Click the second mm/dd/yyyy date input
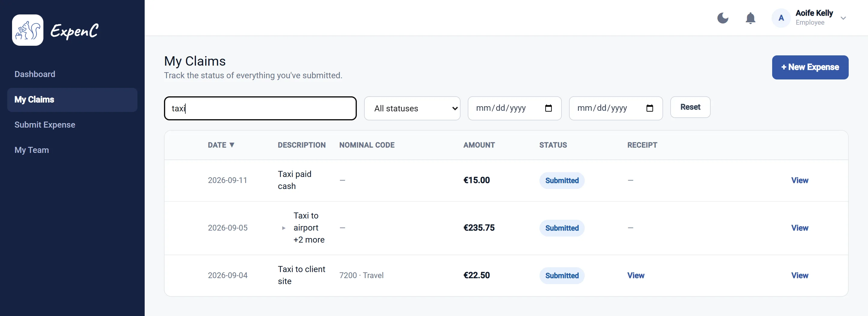This screenshot has width=868, height=316. [x=616, y=108]
